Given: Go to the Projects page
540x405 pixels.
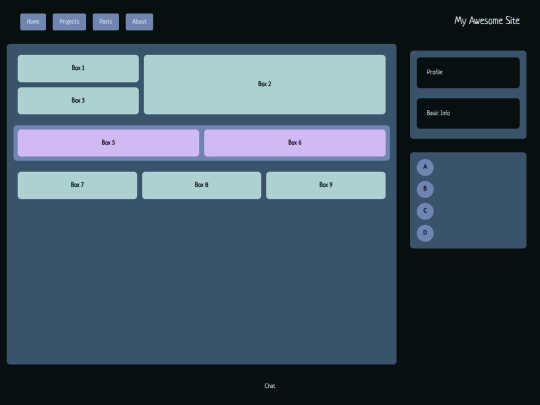Looking at the screenshot, I should click(x=69, y=22).
